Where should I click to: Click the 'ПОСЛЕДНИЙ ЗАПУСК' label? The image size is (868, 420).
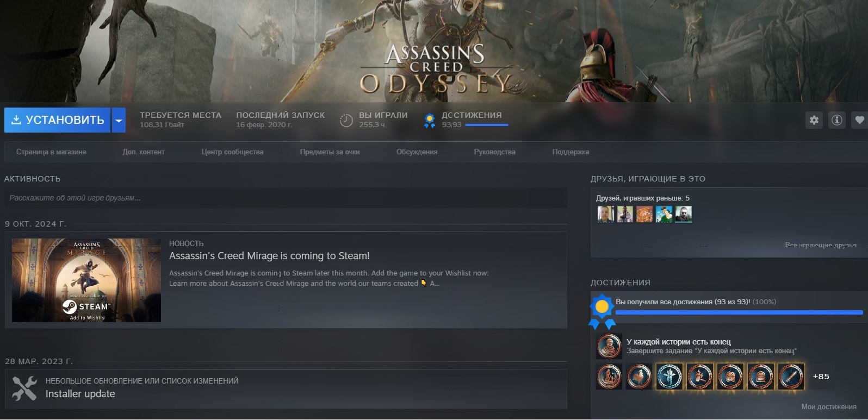click(280, 115)
